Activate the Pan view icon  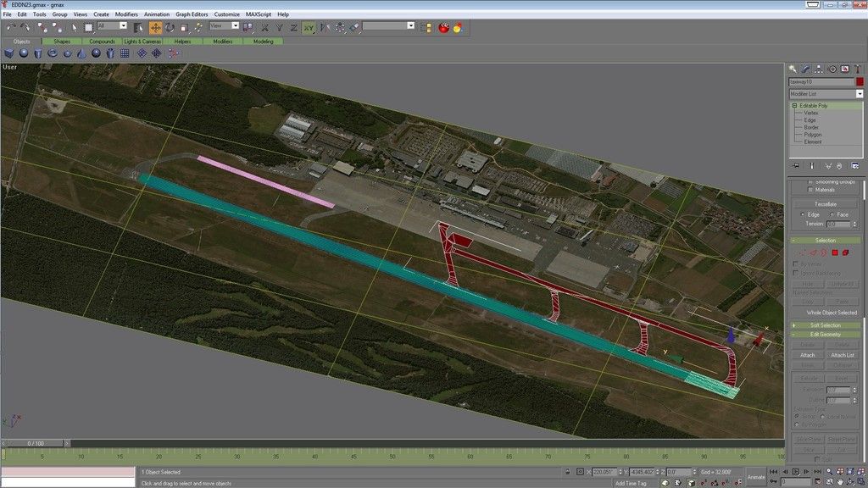[841, 482]
